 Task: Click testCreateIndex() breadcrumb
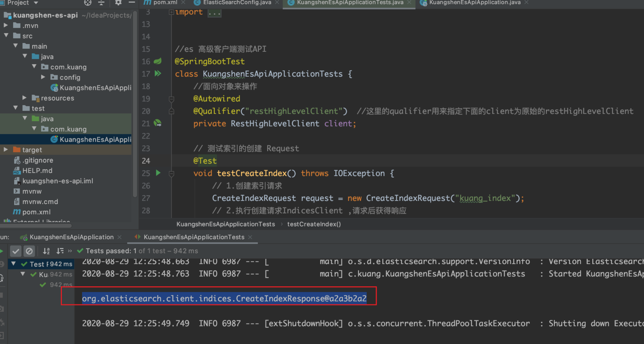pyautogui.click(x=314, y=224)
